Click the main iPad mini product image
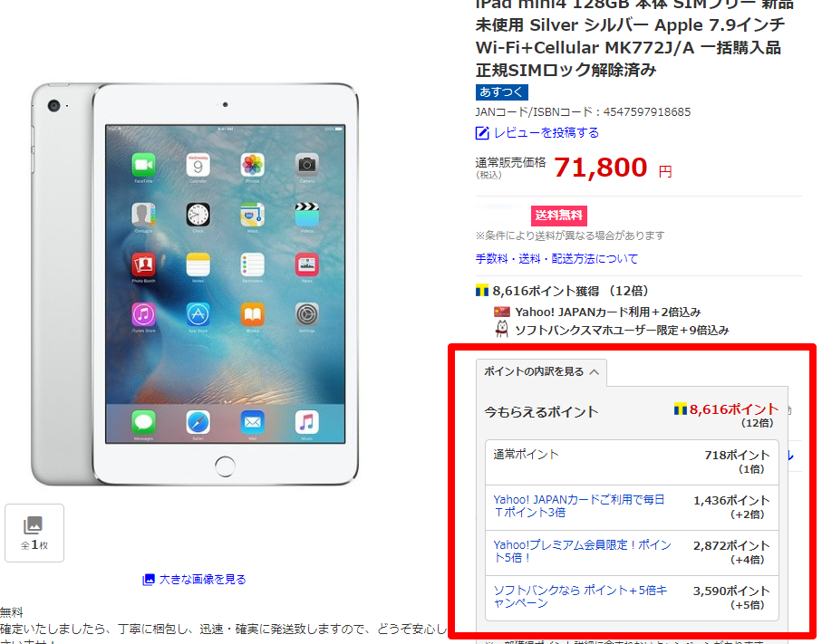 coord(195,284)
